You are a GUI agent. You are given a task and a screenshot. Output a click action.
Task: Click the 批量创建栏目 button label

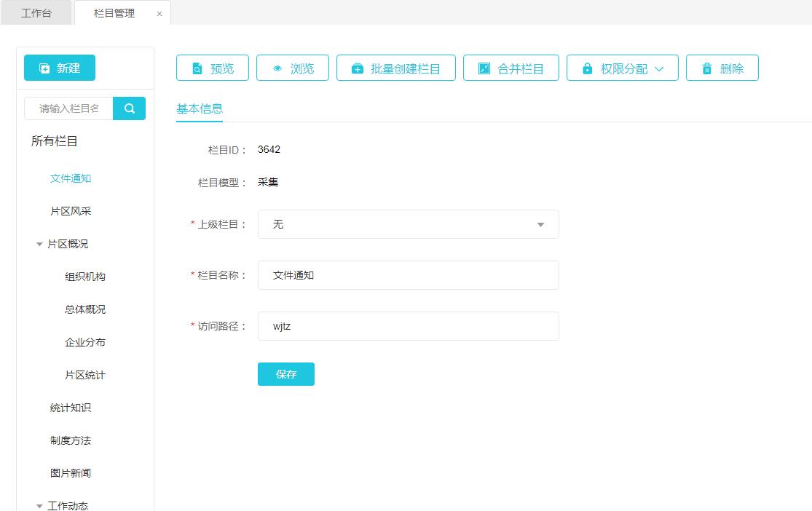click(406, 68)
